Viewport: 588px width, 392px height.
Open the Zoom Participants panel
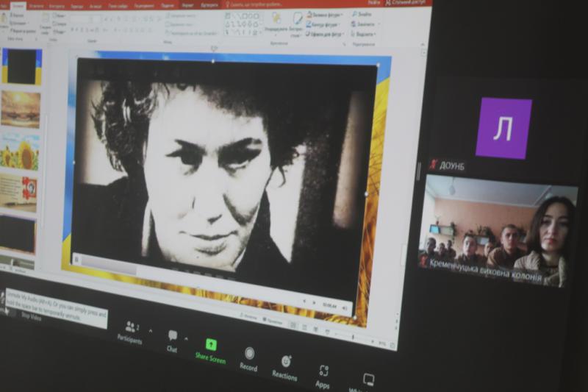129,332
